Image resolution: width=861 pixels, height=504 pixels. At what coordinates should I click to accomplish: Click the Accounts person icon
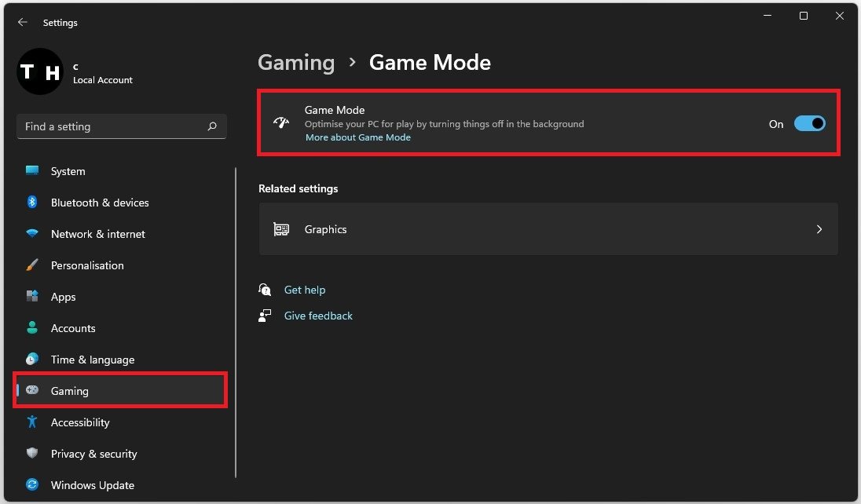pos(32,328)
